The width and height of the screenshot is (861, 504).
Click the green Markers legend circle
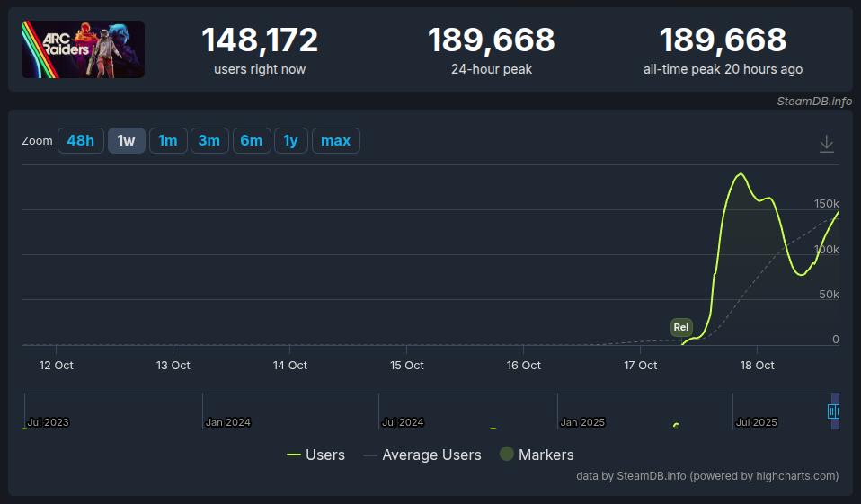(x=506, y=455)
